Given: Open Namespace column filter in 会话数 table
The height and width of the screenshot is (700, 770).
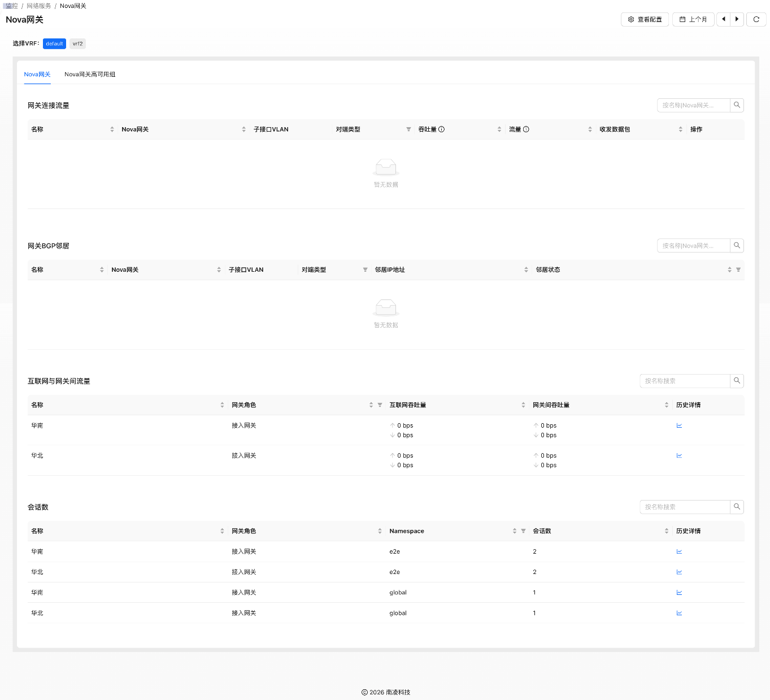Looking at the screenshot, I should [x=523, y=531].
